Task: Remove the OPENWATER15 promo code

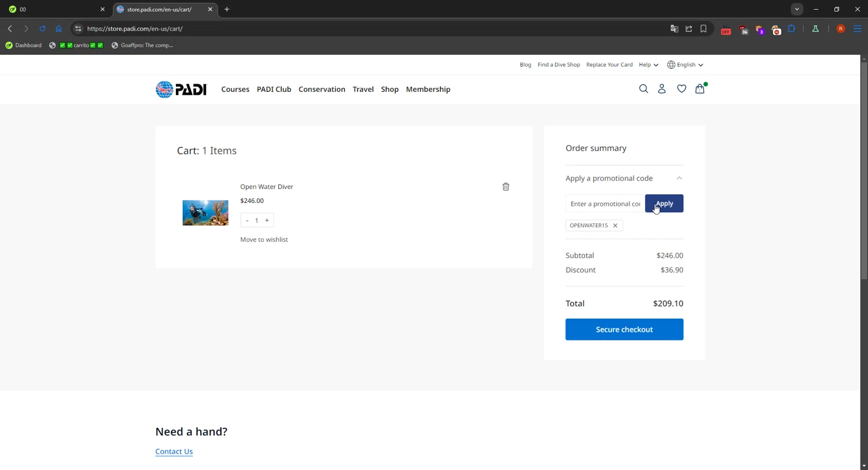Action: (x=615, y=225)
